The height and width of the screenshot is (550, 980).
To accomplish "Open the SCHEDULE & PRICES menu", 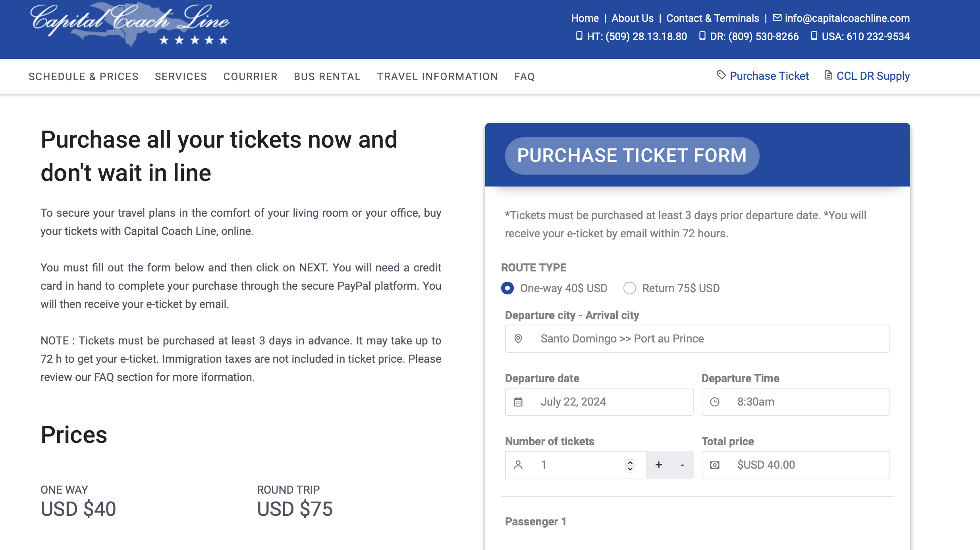I will coord(83,77).
